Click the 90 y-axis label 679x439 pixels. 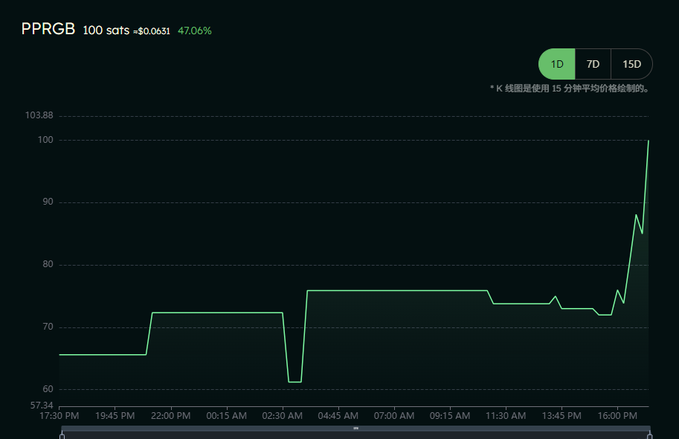pyautogui.click(x=48, y=202)
